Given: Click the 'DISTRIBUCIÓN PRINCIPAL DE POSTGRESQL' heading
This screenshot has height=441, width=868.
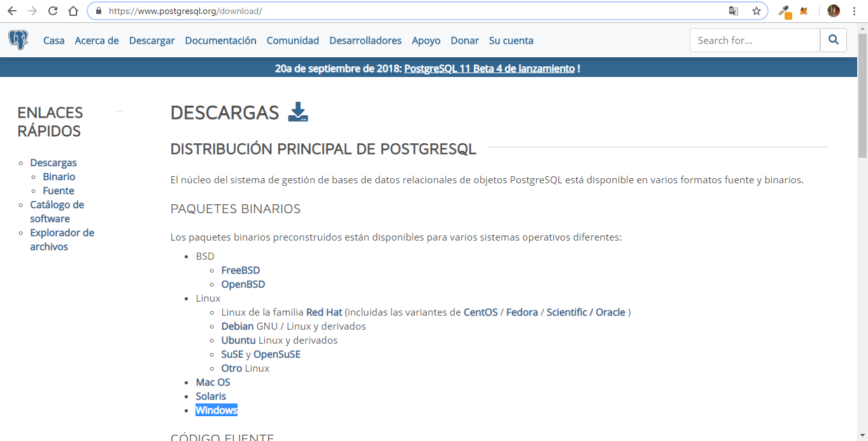Looking at the screenshot, I should tap(324, 150).
